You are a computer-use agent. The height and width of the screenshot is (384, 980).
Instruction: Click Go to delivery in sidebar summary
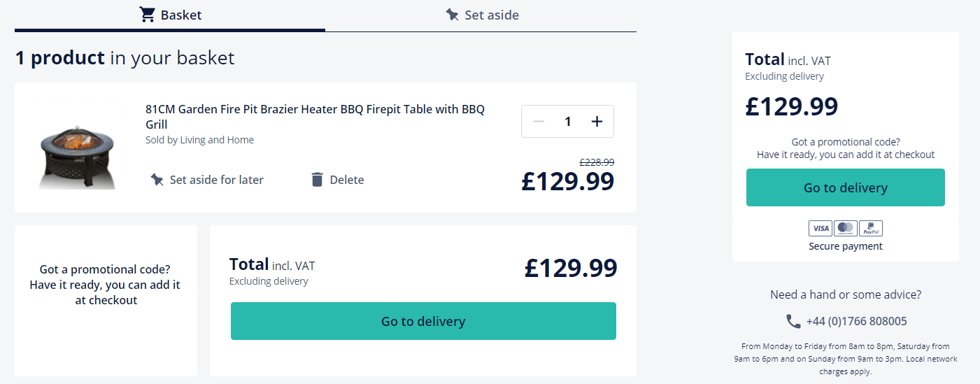(x=846, y=187)
